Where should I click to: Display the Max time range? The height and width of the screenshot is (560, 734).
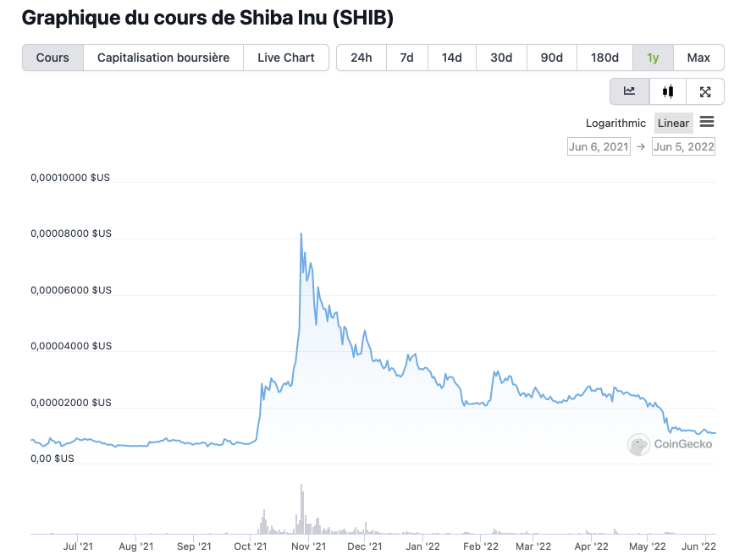698,58
